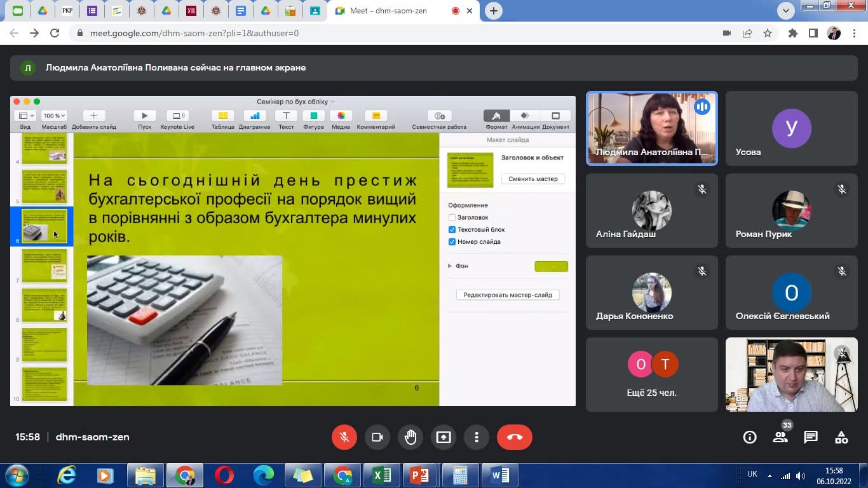Open the 100% zoom dropdown
Screen dimensions: 868x488
coord(54,116)
